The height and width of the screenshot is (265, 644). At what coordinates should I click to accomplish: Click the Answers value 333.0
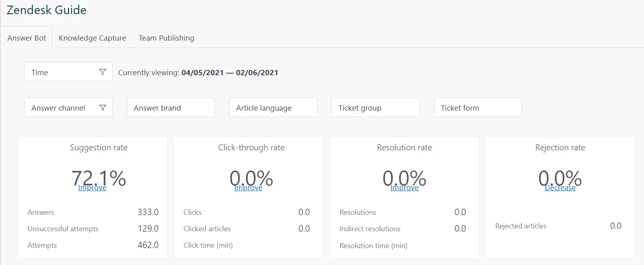click(148, 212)
